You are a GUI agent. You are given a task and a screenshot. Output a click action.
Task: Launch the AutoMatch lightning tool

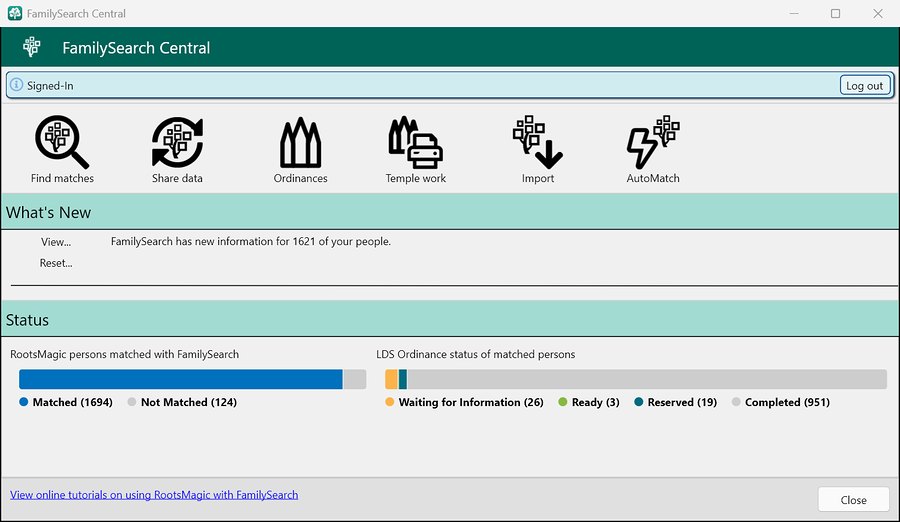(x=653, y=149)
